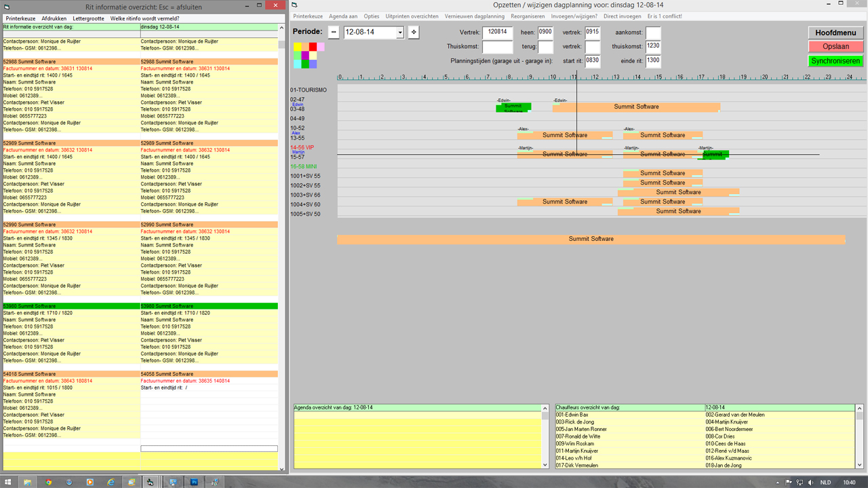Click the Opslaan button

point(835,47)
